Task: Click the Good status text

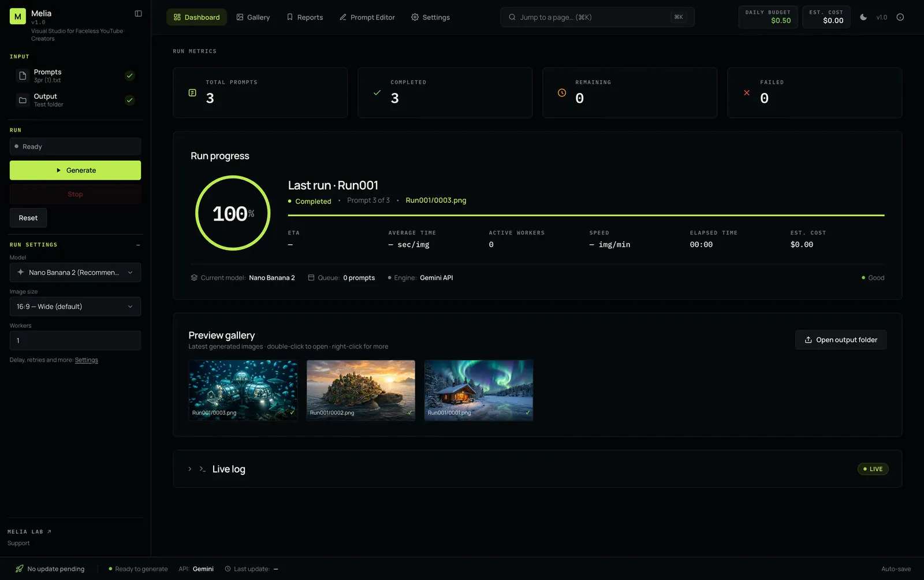Action: [x=876, y=278]
